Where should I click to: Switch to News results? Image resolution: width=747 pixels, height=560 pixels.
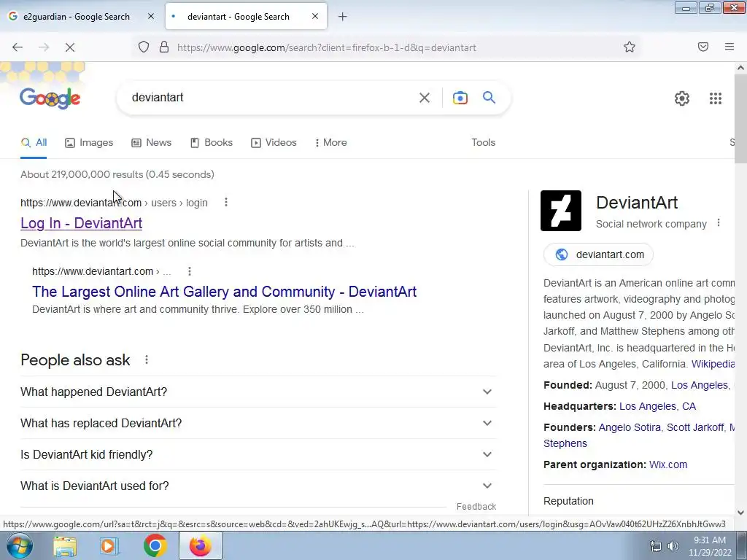click(152, 142)
